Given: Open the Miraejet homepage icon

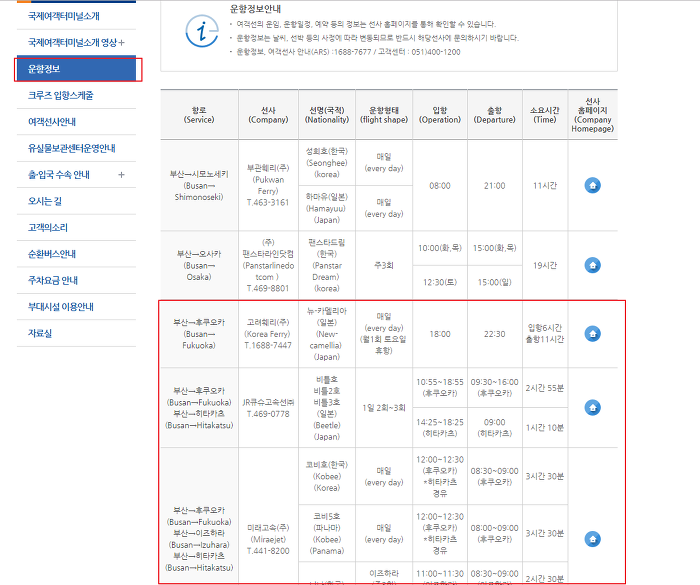Looking at the screenshot, I should (592, 539).
